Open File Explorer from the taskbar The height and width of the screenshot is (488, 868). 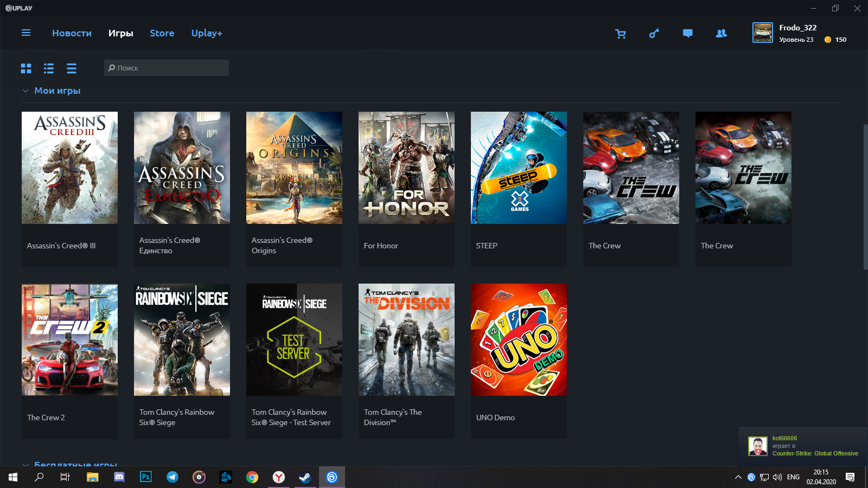click(93, 477)
